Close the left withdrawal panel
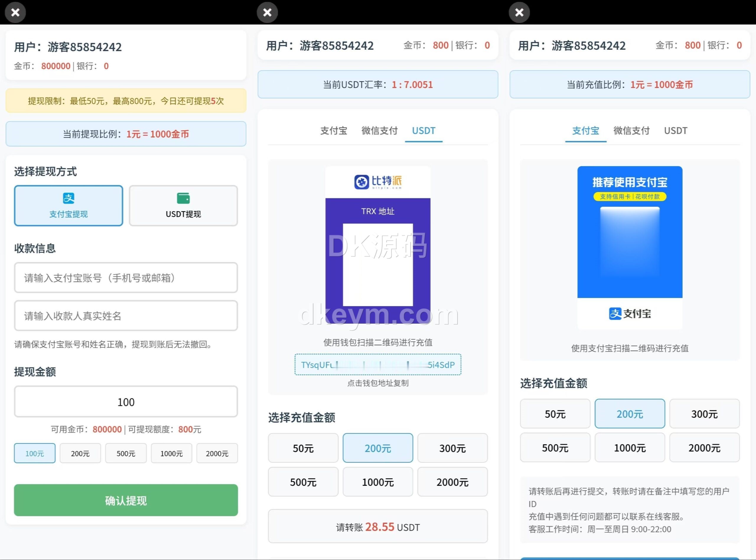The width and height of the screenshot is (756, 560). click(x=15, y=12)
